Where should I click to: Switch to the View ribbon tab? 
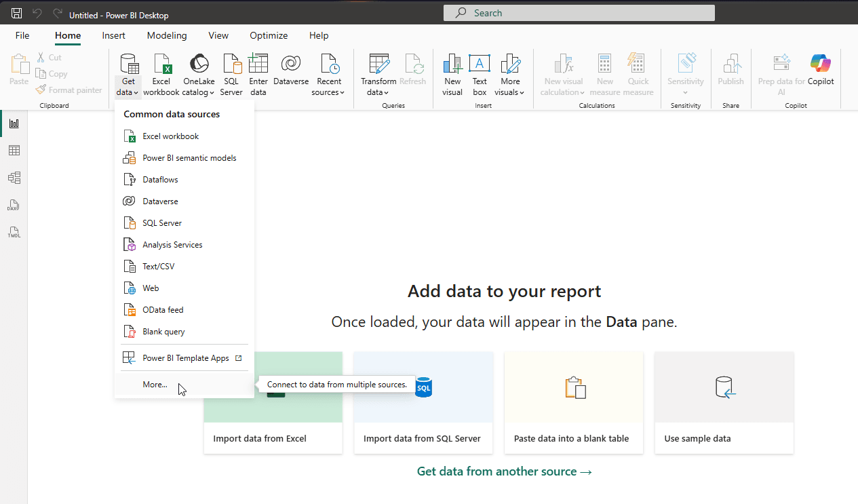point(218,35)
